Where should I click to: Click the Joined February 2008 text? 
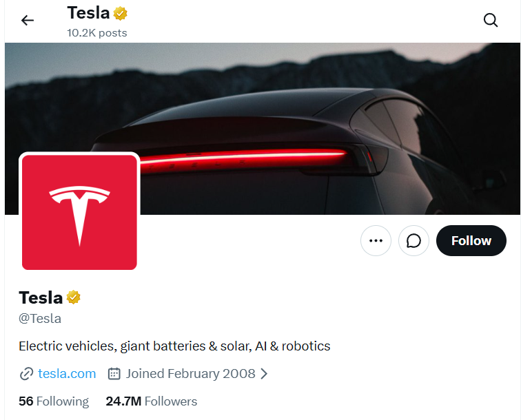click(190, 374)
